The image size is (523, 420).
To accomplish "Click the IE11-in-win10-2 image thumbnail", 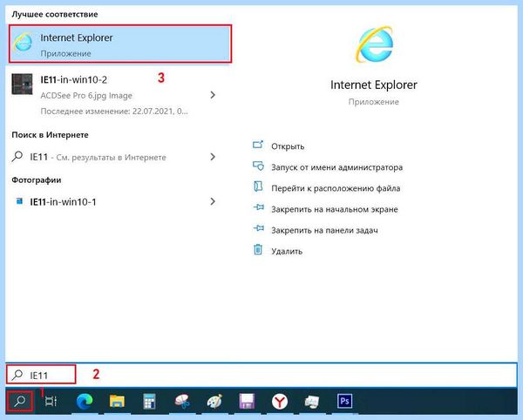I will coord(22,84).
